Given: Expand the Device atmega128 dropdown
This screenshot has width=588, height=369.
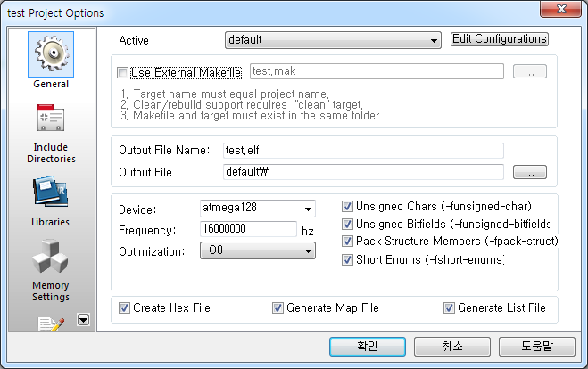Looking at the screenshot, I should 258,209.
